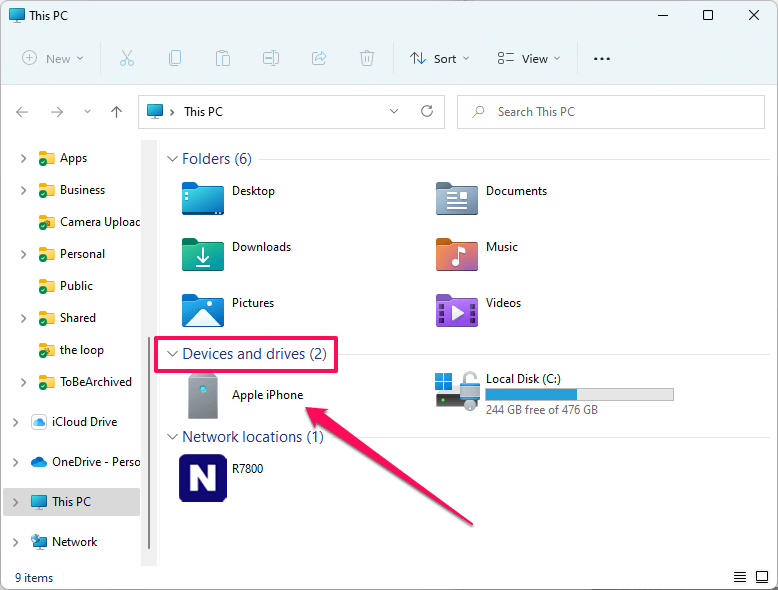Viewport: 778px width, 590px height.
Task: Open the View dropdown menu
Action: [x=529, y=59]
